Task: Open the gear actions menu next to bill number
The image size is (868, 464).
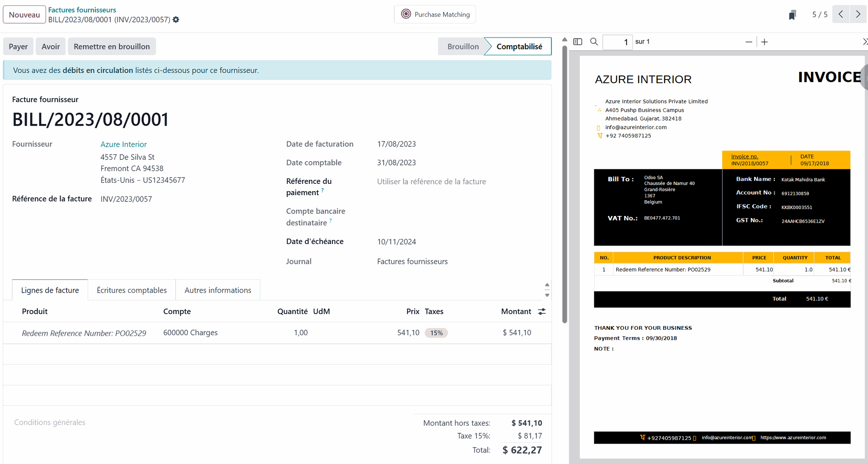Action: coord(176,19)
